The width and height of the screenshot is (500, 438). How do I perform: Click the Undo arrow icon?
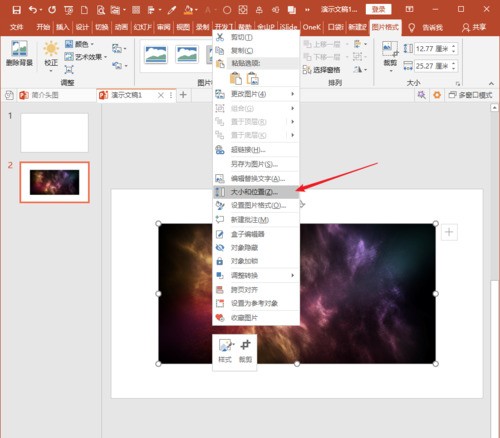tap(33, 10)
